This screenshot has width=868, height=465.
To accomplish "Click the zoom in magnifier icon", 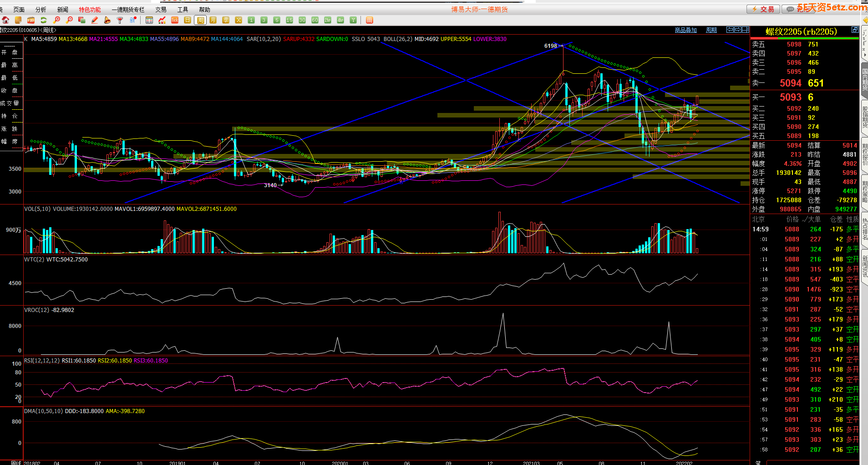I will click(x=56, y=20).
